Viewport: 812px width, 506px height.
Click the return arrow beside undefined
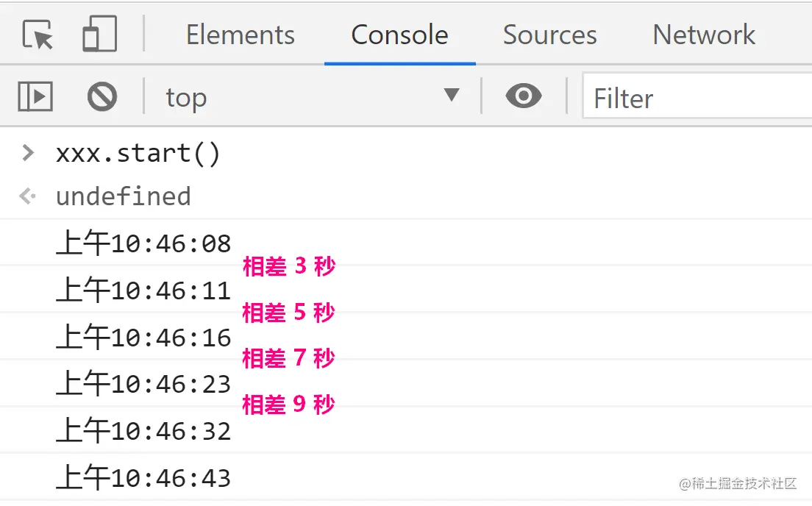tap(28, 196)
